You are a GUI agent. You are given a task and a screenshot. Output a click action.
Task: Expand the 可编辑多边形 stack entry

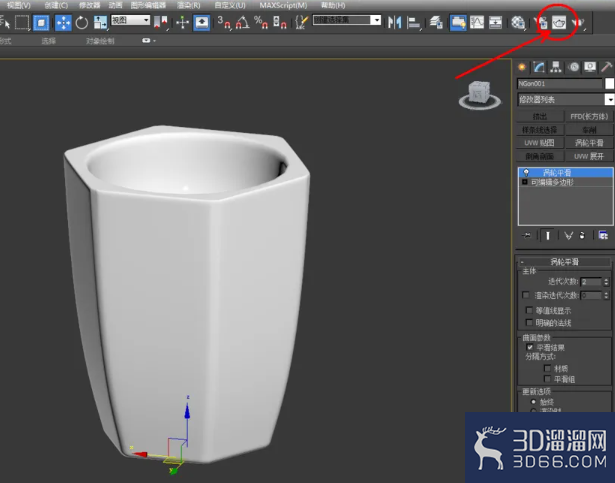point(525,182)
